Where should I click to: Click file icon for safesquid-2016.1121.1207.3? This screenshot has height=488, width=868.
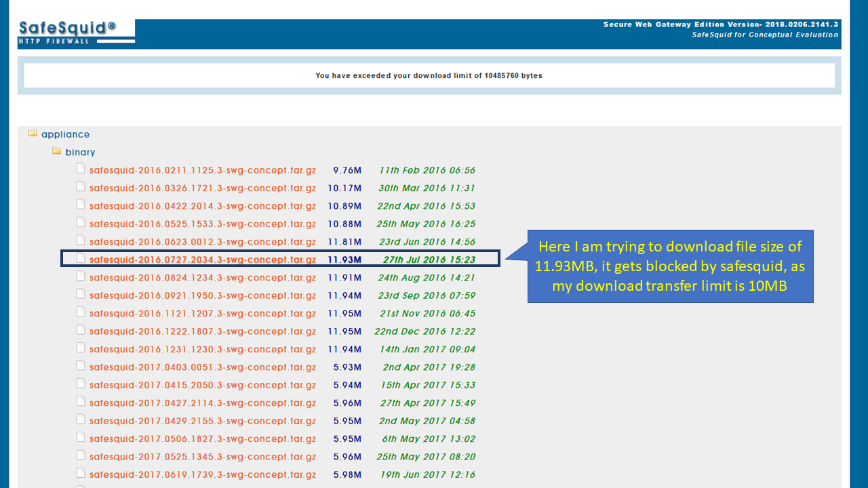tap(81, 312)
